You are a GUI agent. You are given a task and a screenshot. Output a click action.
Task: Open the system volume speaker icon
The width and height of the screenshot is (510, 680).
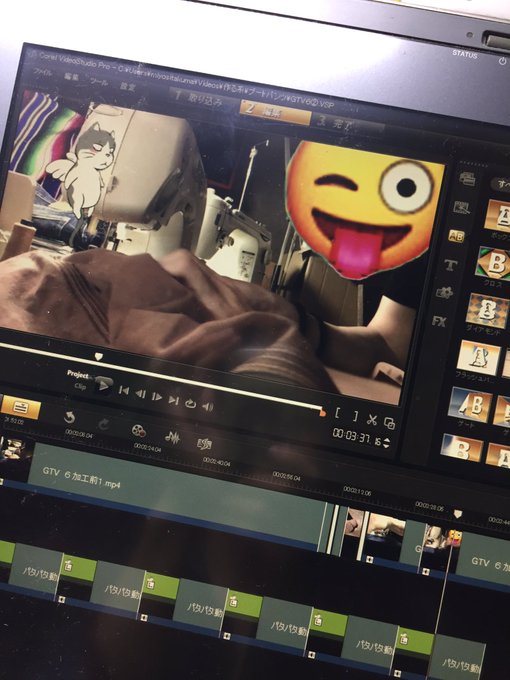click(x=208, y=407)
